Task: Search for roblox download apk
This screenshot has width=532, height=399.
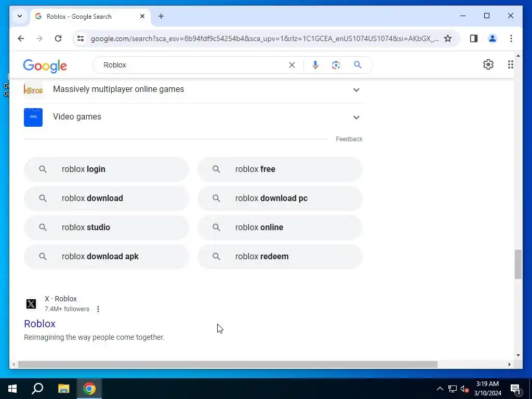Action: pos(106,257)
